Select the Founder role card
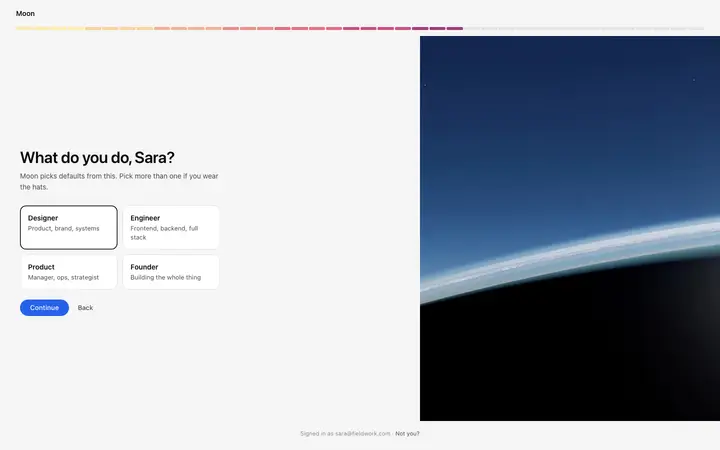Image resolution: width=720 pixels, height=450 pixels. pos(171,272)
